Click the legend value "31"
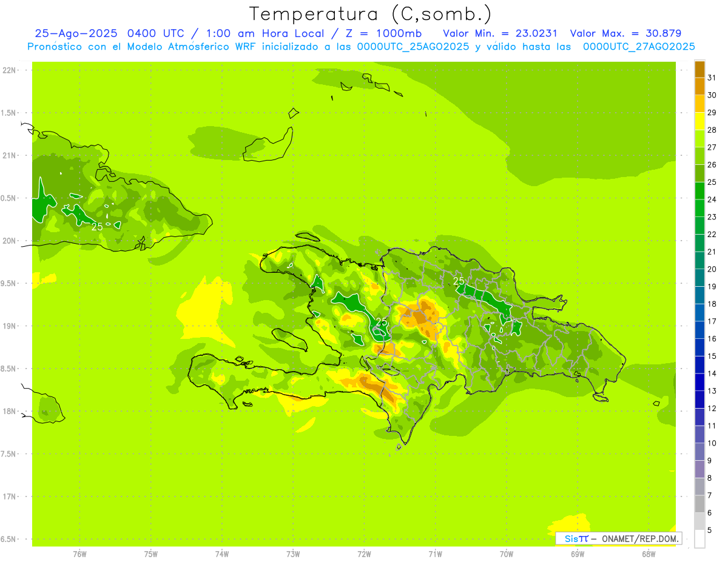The height and width of the screenshot is (562, 728). tap(712, 78)
